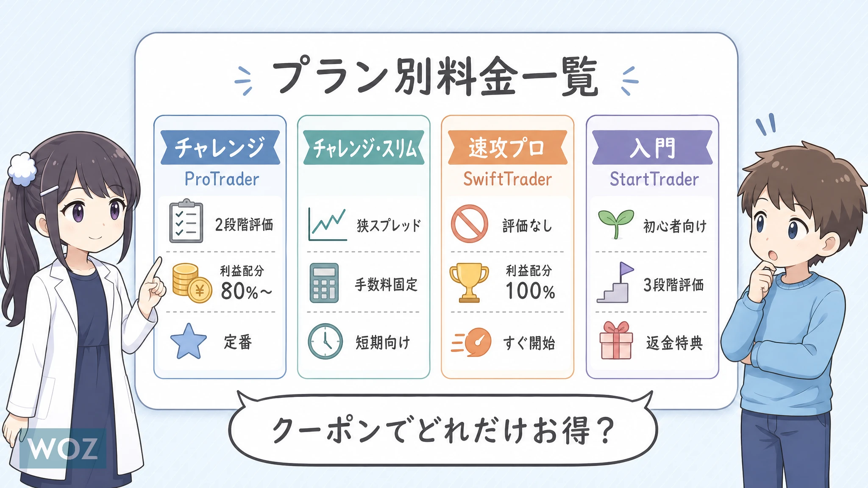This screenshot has height=488, width=868.
Task: Click the blue star icon
Action: [188, 341]
